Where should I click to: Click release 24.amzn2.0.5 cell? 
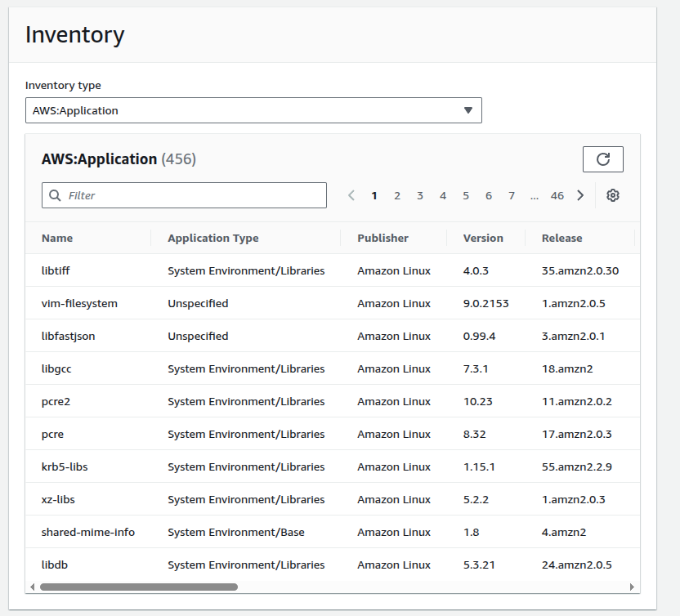click(577, 565)
